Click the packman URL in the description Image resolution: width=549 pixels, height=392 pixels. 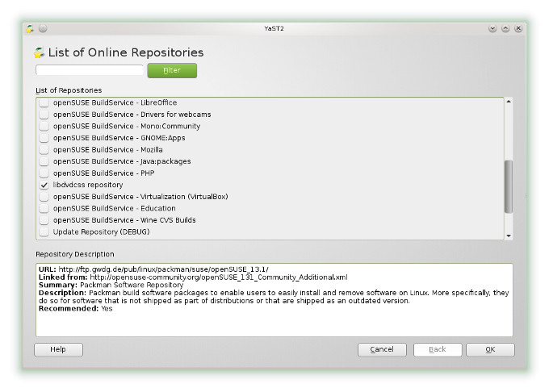164,269
